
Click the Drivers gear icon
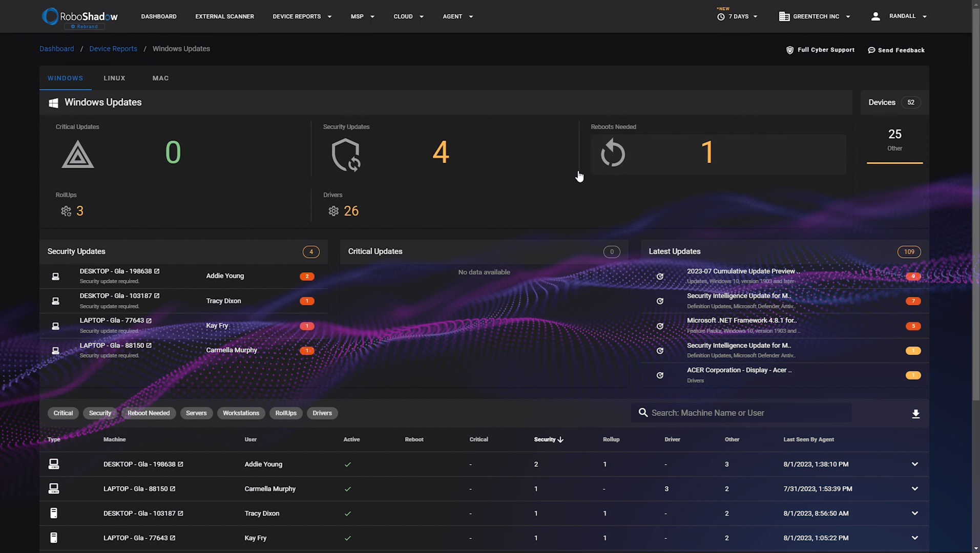333,210
